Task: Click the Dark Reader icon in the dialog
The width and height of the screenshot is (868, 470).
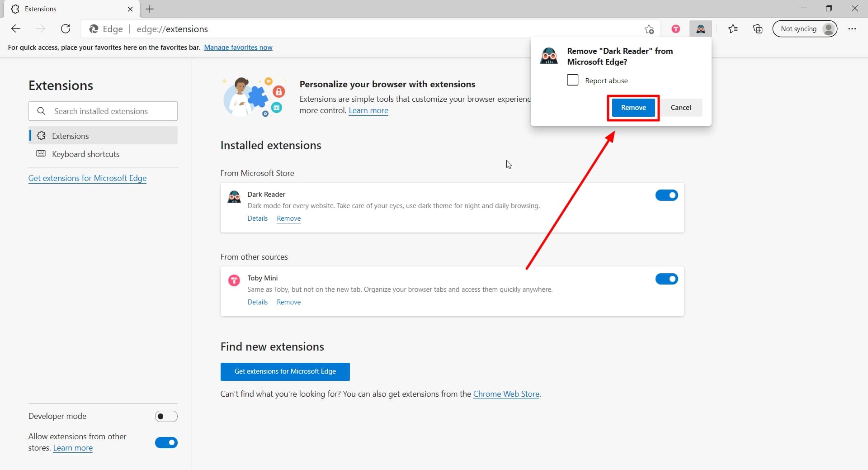Action: [549, 56]
